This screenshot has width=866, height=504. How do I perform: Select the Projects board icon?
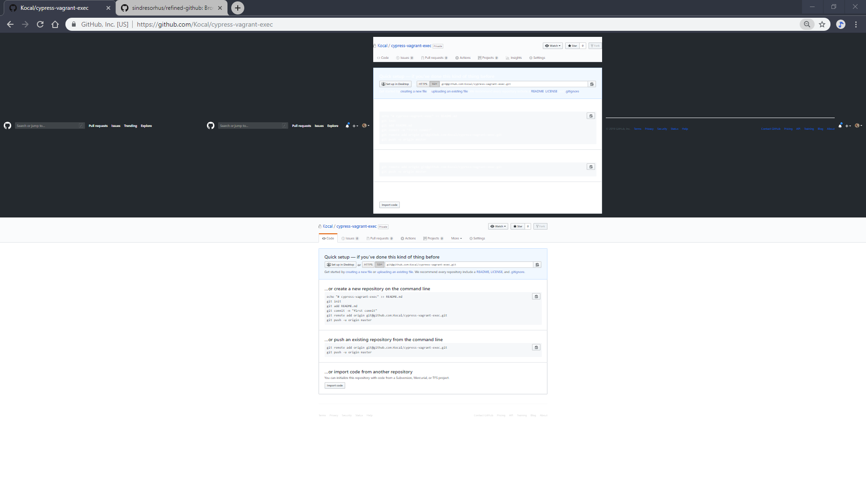[432, 238]
